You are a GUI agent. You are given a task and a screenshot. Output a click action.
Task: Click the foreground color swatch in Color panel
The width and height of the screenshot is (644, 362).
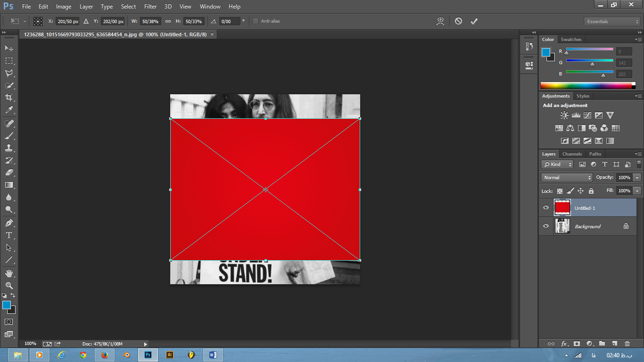[x=546, y=52]
